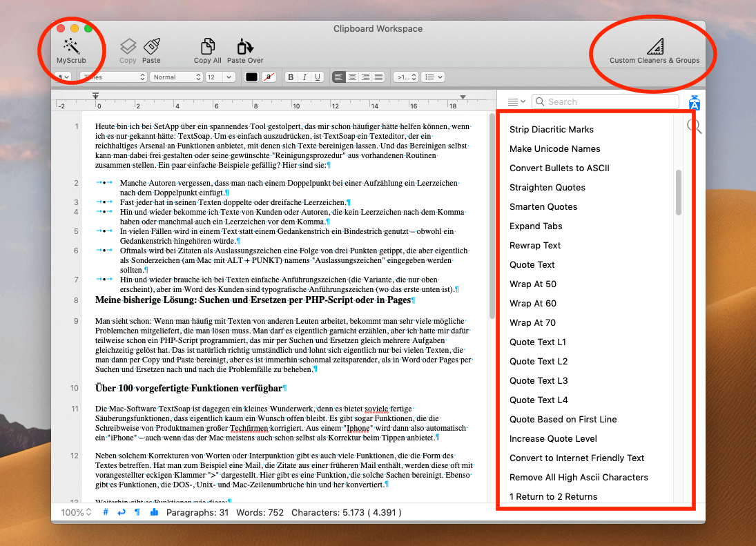Open the Normal typeface dropdown
The height and width of the screenshot is (546, 756).
(x=176, y=77)
